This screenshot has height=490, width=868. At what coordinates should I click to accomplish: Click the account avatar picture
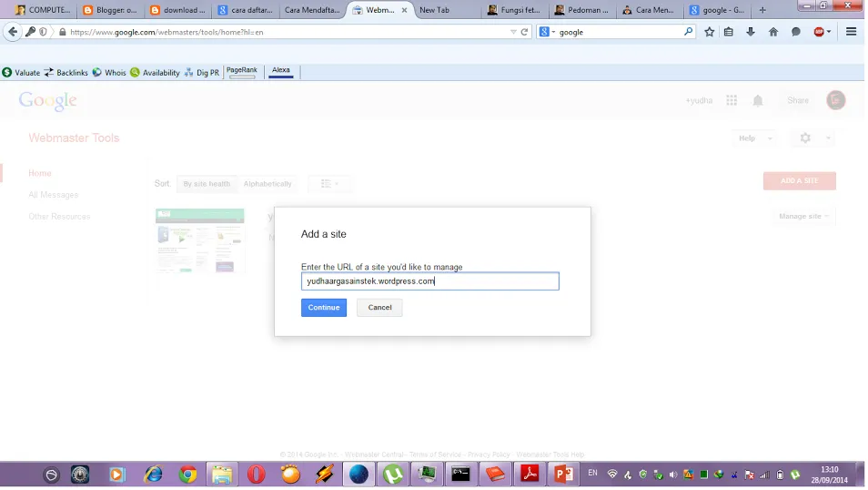point(836,100)
